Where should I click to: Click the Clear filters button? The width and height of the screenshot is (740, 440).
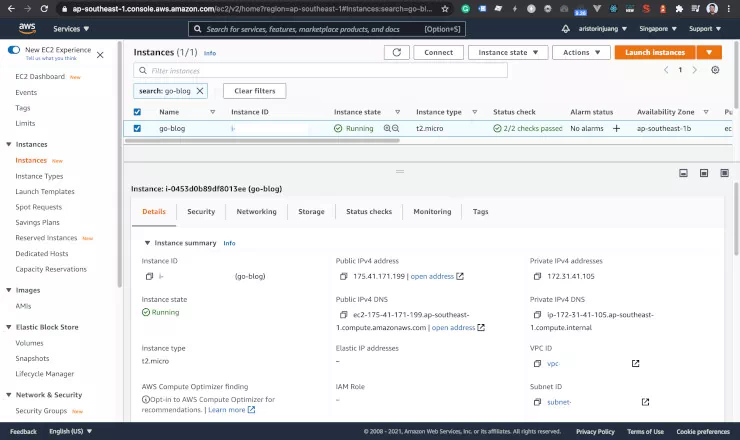[254, 91]
